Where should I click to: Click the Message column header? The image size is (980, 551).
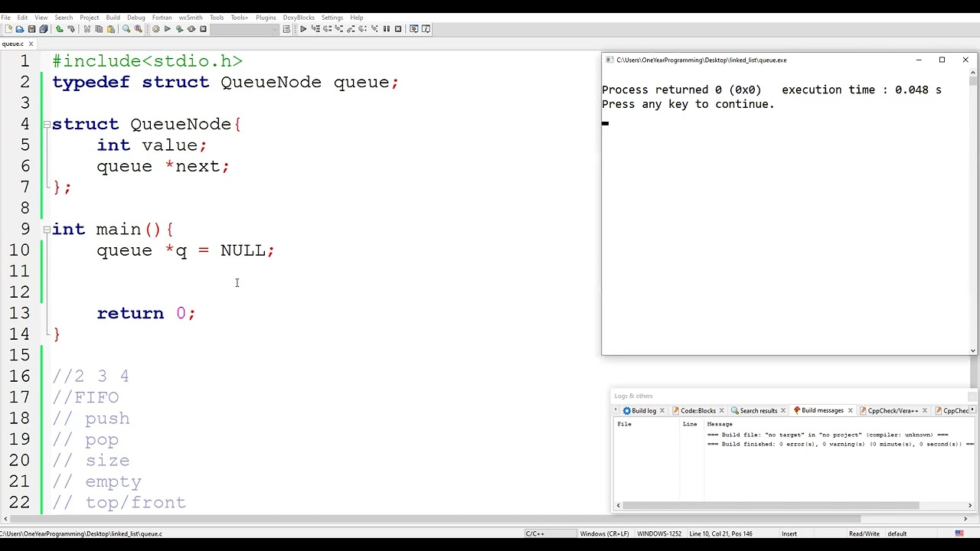(x=720, y=424)
